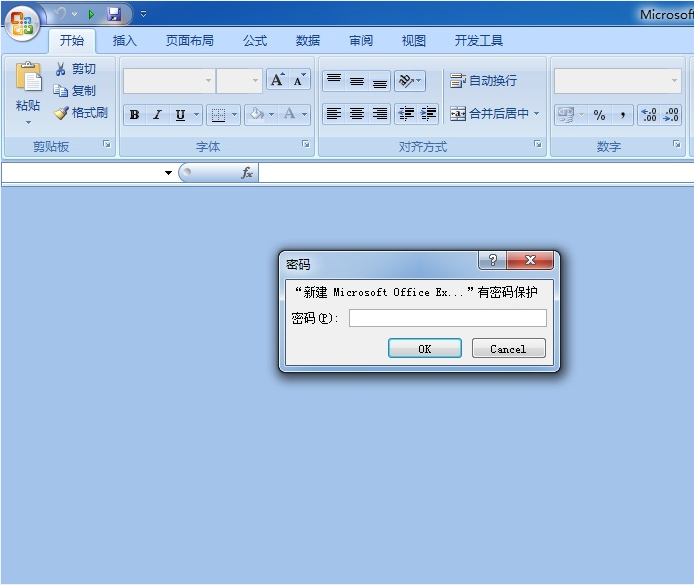Click the Percent Style icon
Image resolution: width=694 pixels, height=585 pixels.
tap(599, 115)
